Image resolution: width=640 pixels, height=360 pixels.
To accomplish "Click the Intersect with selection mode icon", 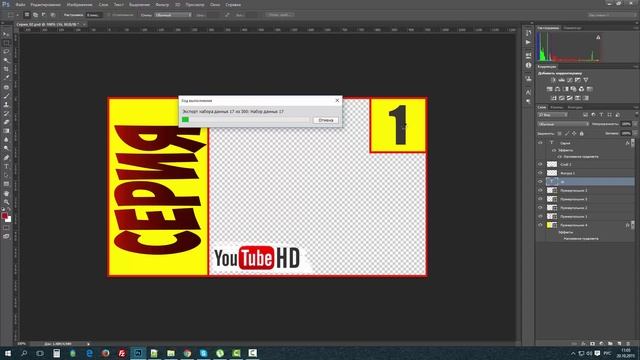I will coord(53,15).
